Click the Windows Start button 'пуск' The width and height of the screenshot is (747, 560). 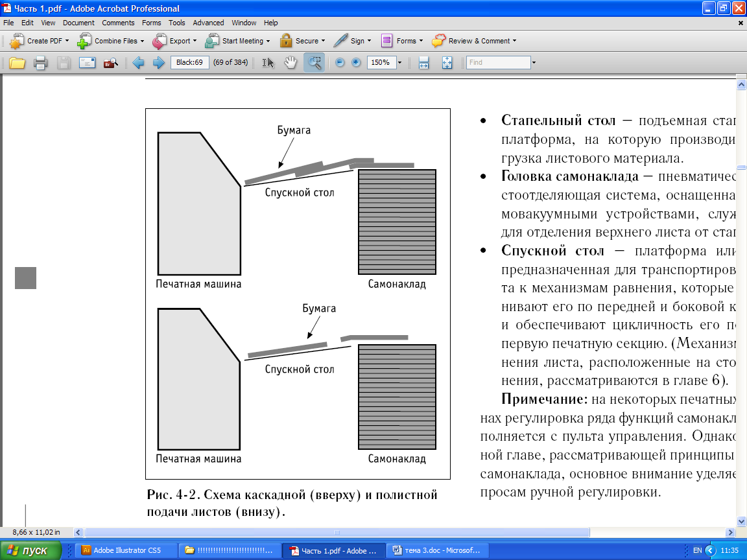(x=30, y=550)
